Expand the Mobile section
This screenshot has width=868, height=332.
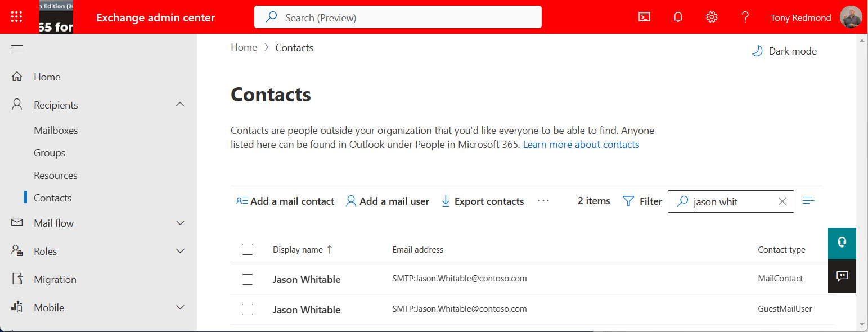(180, 307)
